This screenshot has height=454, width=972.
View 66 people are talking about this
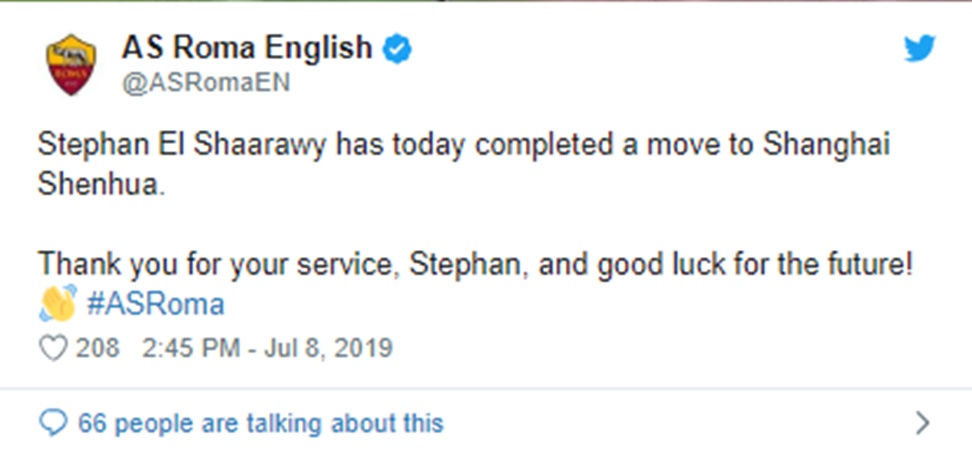(260, 423)
